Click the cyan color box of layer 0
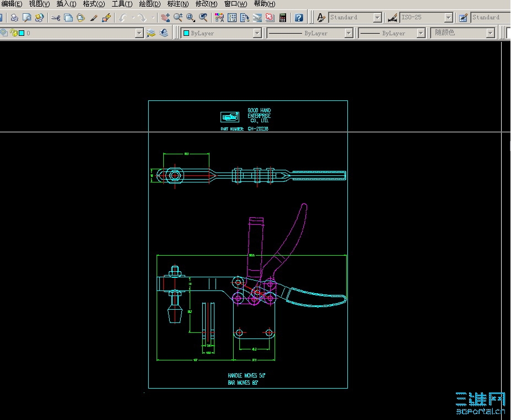 click(21, 33)
